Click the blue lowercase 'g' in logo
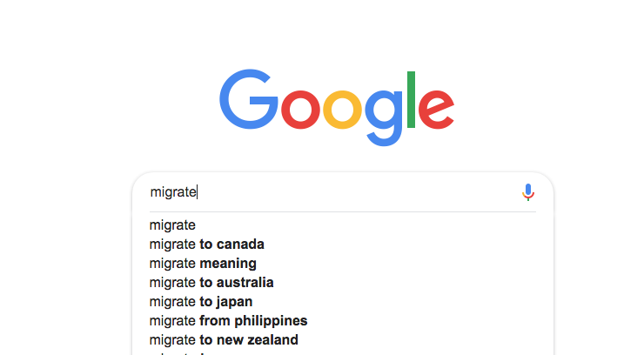Viewport: 644px width, 355px height. (x=383, y=113)
